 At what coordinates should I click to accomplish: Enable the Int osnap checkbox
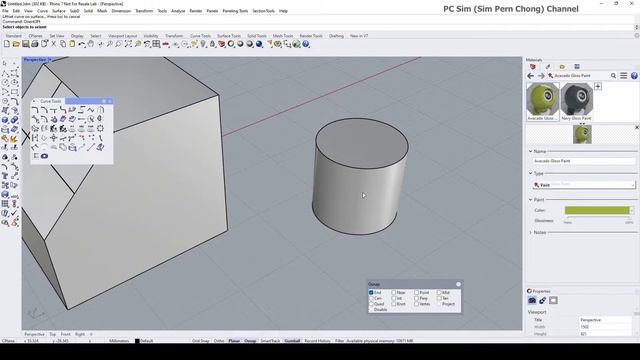pos(393,298)
